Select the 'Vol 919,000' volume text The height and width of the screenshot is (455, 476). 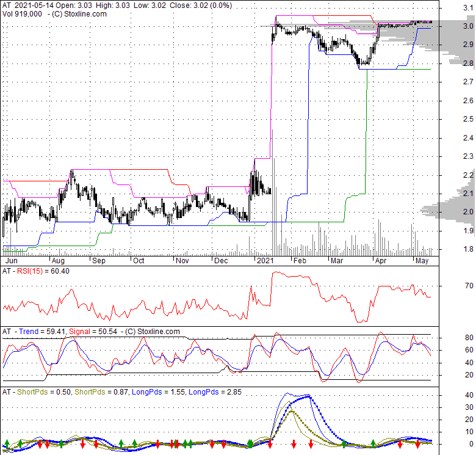22,14
